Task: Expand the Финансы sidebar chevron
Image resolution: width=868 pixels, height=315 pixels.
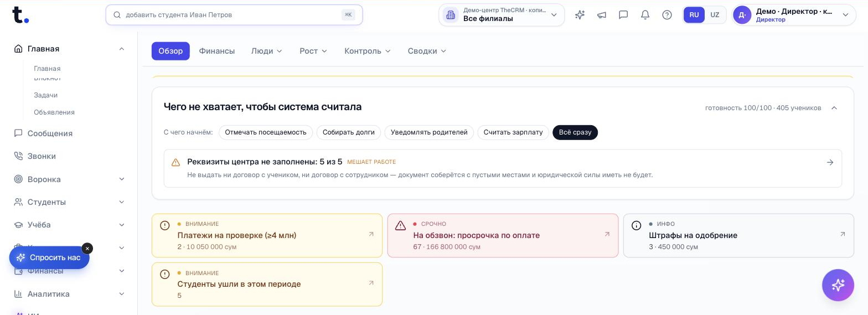Action: [x=122, y=271]
